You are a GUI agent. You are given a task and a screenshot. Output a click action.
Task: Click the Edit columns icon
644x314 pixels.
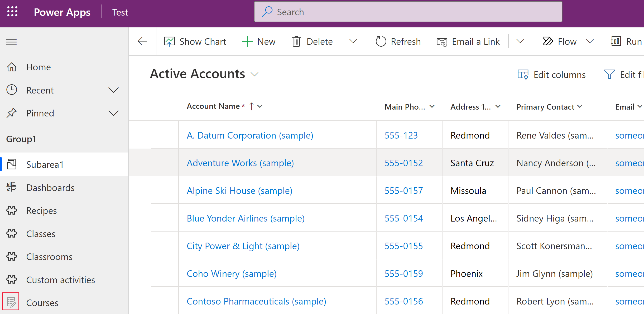(x=524, y=75)
